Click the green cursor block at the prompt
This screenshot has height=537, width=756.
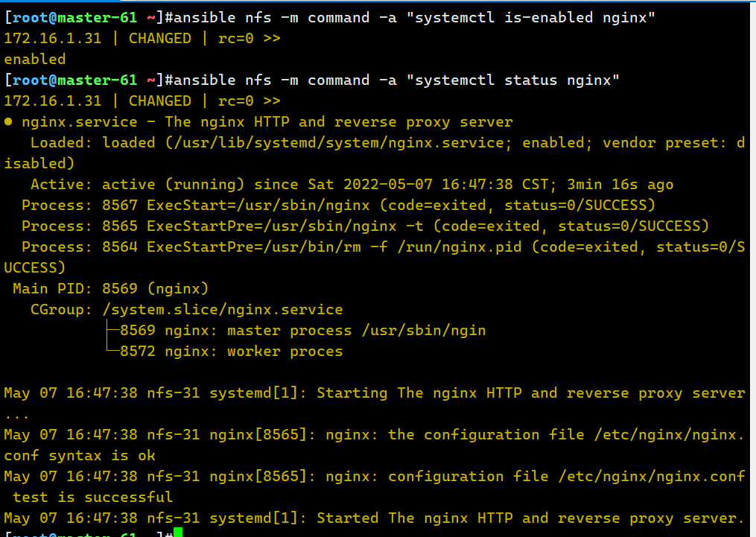(178, 533)
